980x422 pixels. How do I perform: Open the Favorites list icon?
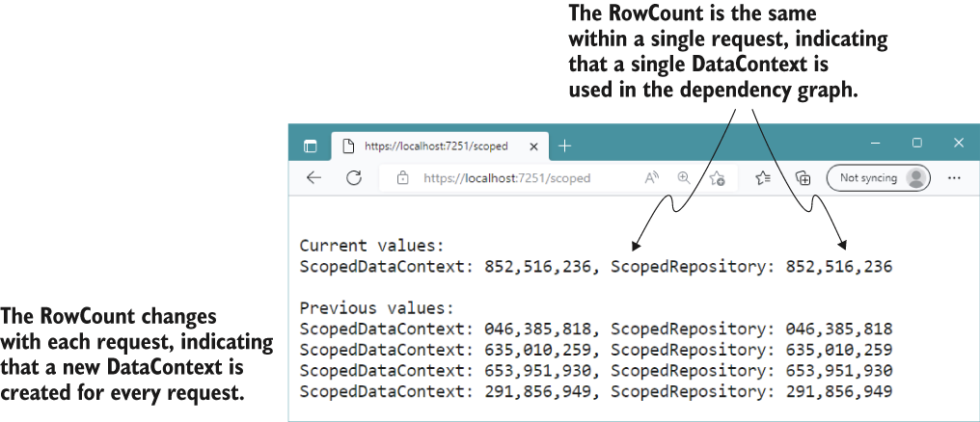pos(763,178)
